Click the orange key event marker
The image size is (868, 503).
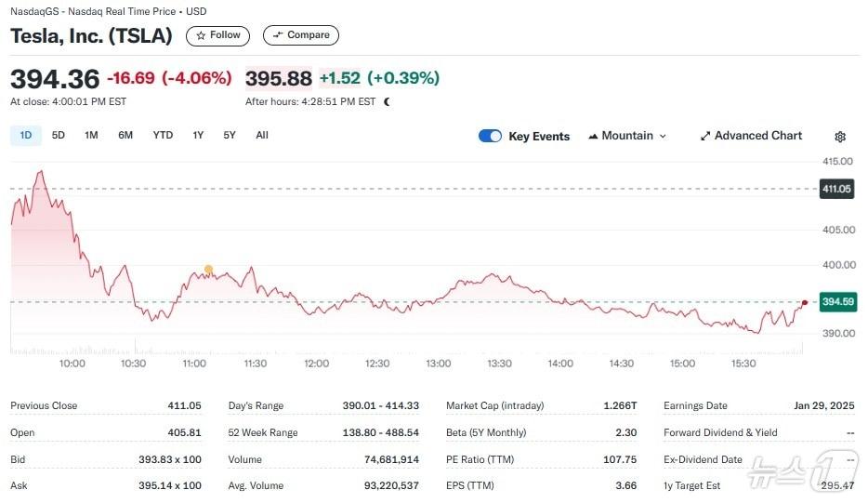208,270
